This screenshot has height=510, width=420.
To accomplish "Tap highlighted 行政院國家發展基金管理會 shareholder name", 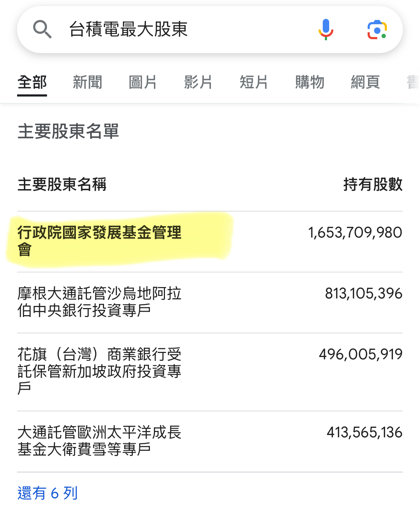I will (x=99, y=241).
